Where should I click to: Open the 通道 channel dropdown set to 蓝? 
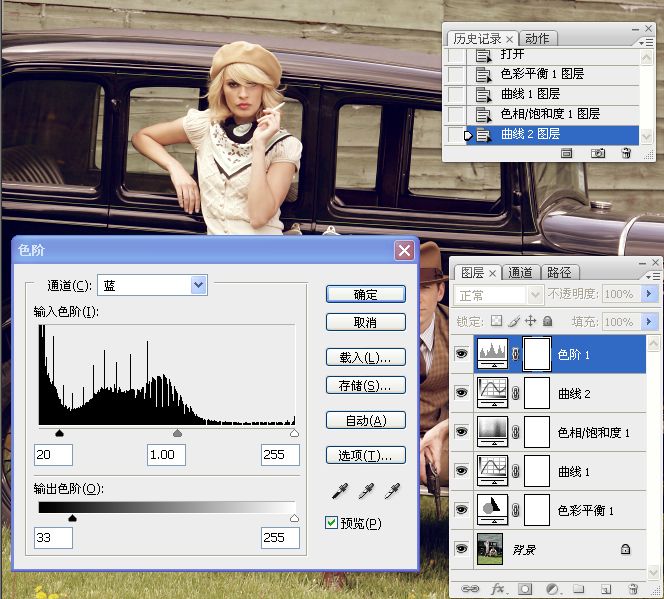coord(198,285)
